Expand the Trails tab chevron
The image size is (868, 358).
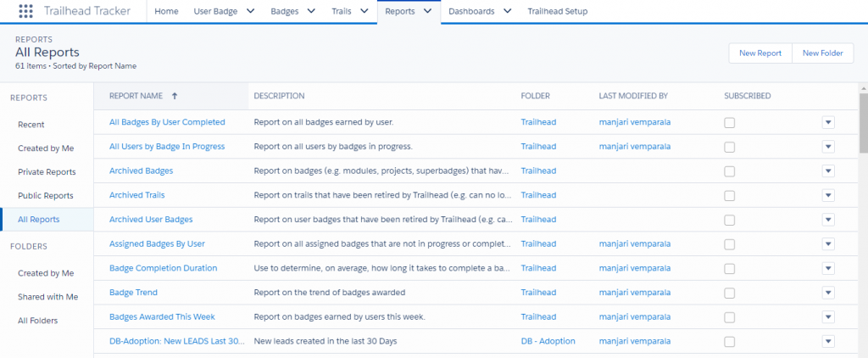pos(364,11)
